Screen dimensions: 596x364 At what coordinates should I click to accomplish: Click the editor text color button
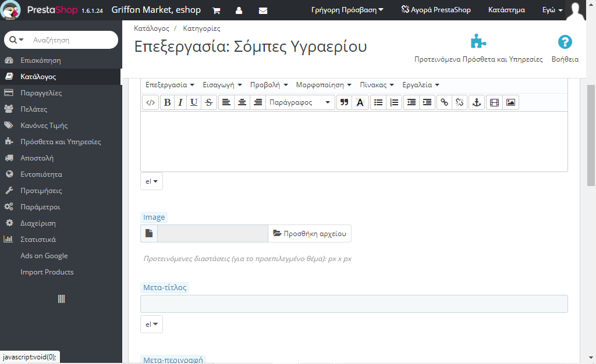(x=360, y=103)
